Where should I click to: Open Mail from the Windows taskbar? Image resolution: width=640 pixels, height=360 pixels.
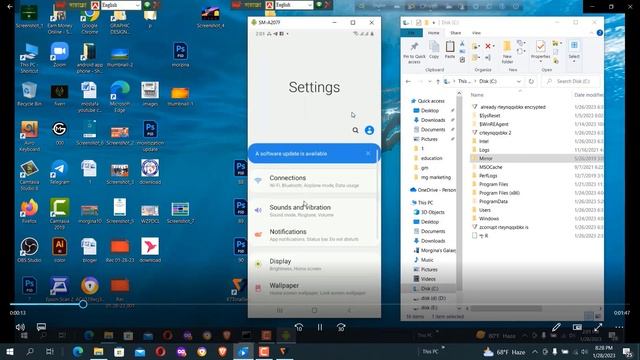point(140,351)
